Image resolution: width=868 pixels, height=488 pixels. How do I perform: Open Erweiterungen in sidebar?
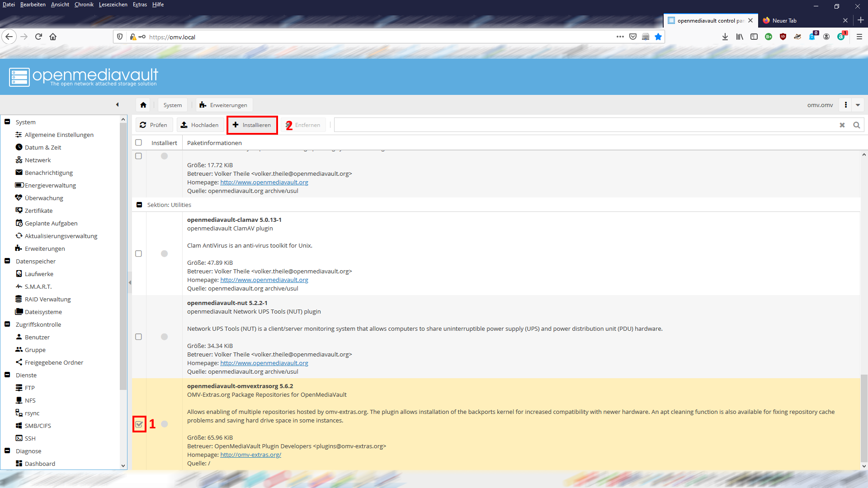click(44, 249)
